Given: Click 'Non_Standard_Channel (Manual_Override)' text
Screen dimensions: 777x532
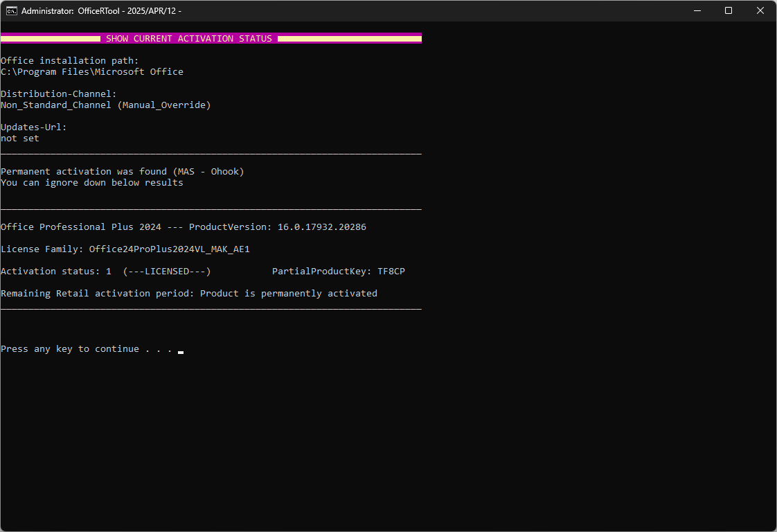Looking at the screenshot, I should point(106,105).
